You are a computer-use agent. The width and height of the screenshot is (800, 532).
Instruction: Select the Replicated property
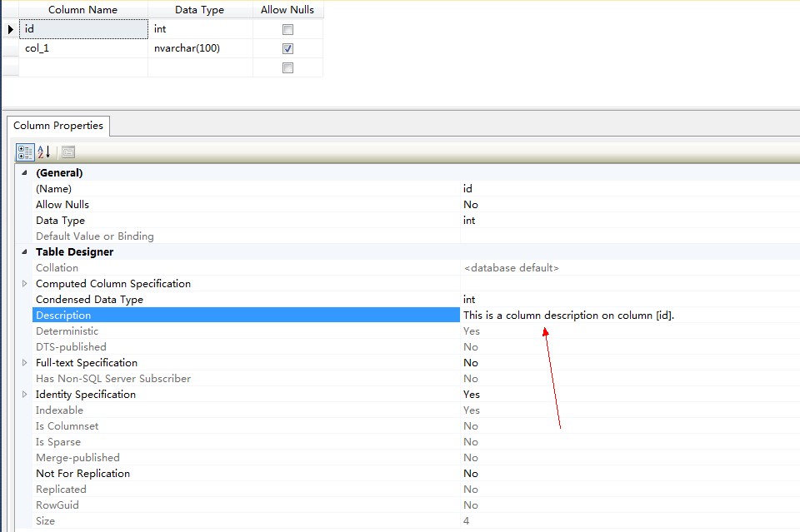tap(246, 489)
